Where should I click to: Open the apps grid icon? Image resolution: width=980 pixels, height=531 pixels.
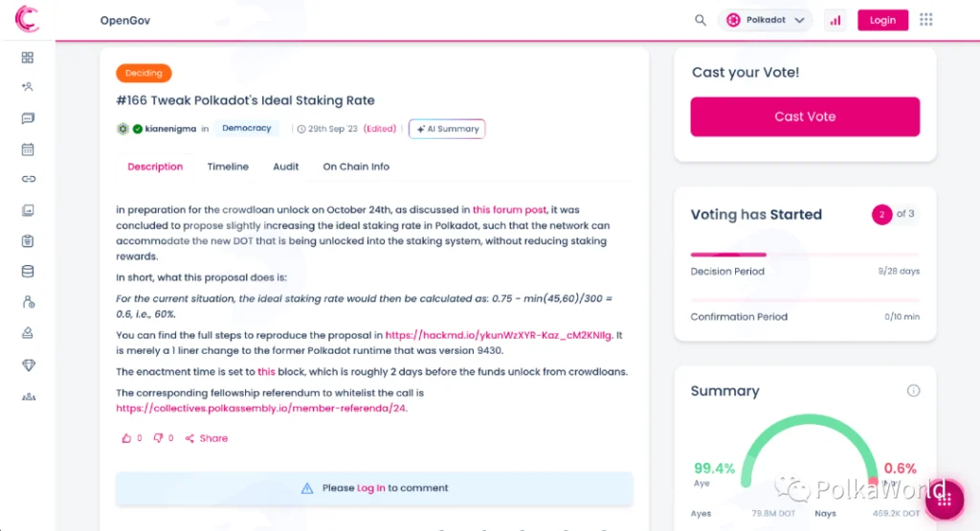pyautogui.click(x=925, y=20)
